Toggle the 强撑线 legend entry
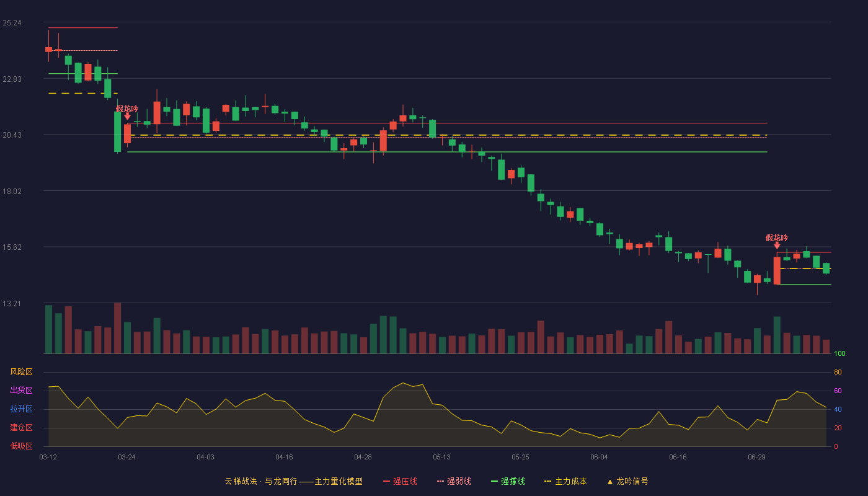Image resolution: width=868 pixels, height=496 pixels. (x=508, y=481)
